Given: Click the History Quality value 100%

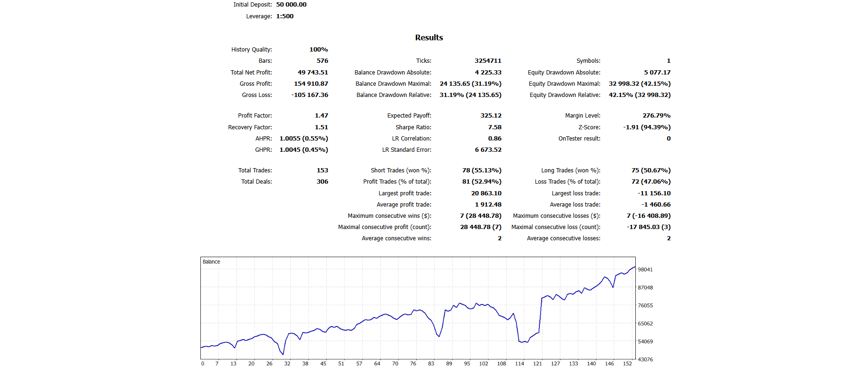Looking at the screenshot, I should 318,50.
